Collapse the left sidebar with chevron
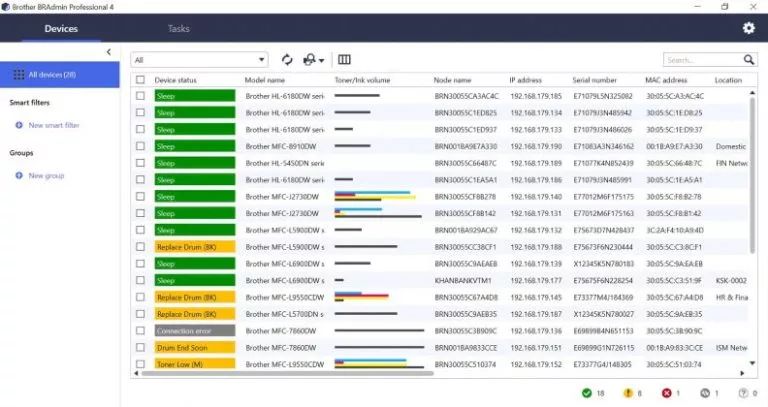768x407 pixels. [x=109, y=51]
